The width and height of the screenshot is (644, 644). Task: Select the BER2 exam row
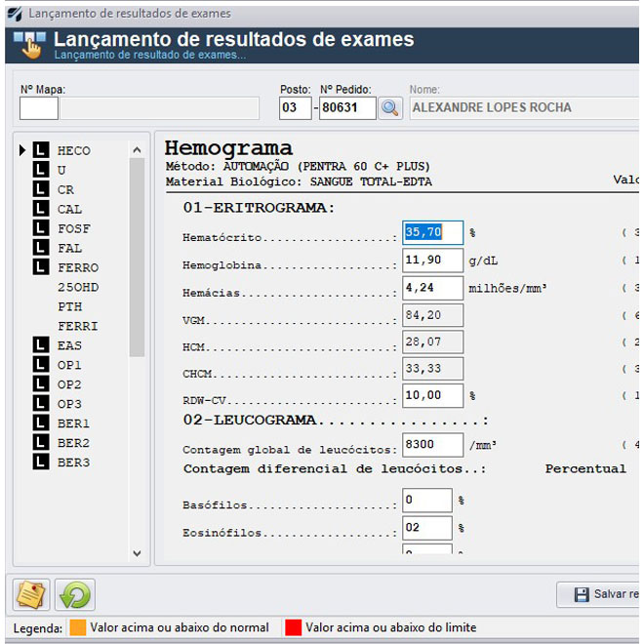(x=73, y=443)
